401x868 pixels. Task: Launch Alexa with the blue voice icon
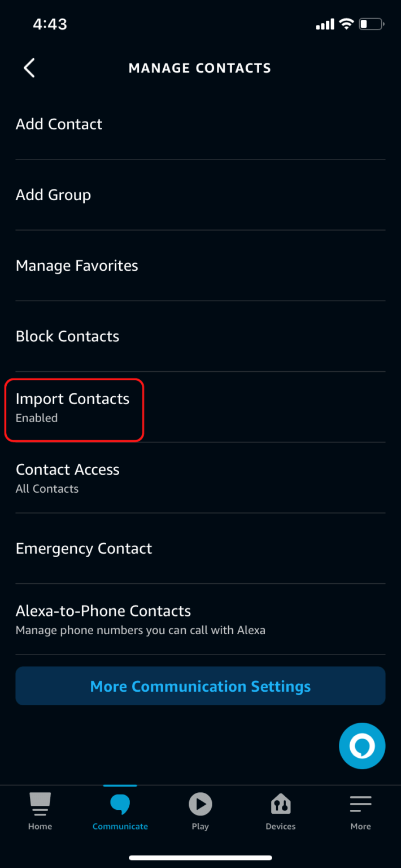(361, 745)
